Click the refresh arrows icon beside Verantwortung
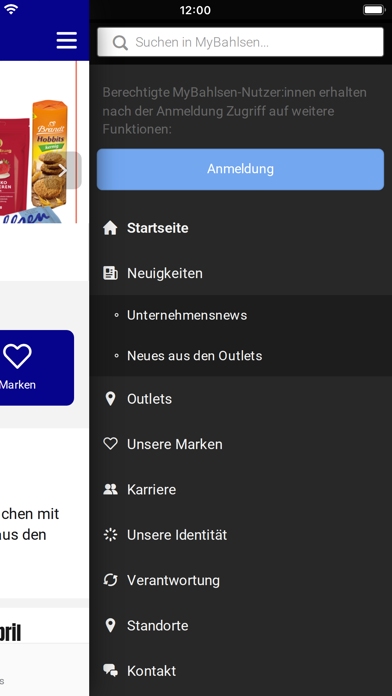The height and width of the screenshot is (696, 392). tap(110, 580)
